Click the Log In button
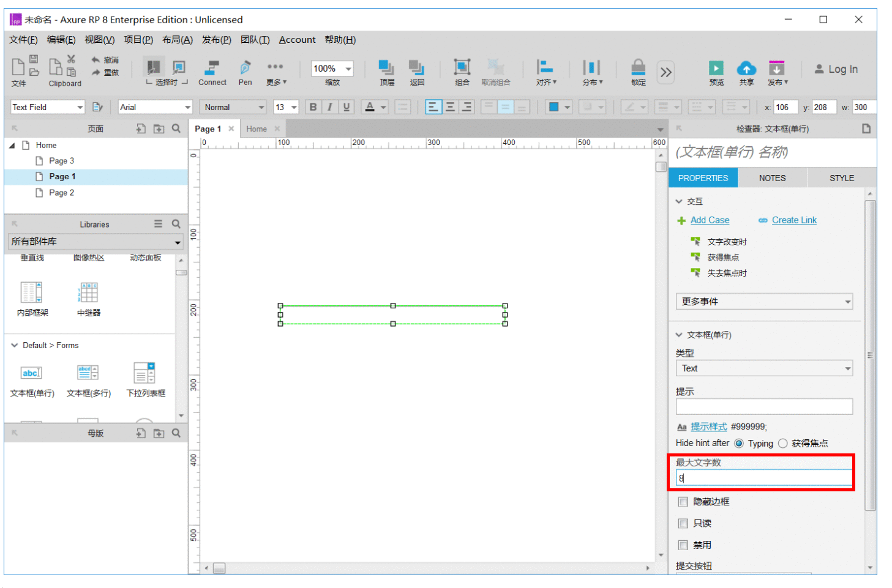 coord(836,69)
